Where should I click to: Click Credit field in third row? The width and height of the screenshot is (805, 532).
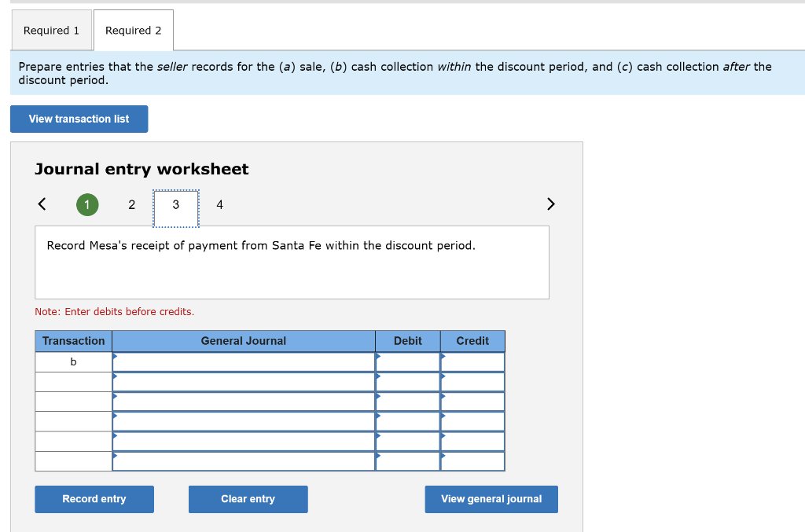(472, 402)
